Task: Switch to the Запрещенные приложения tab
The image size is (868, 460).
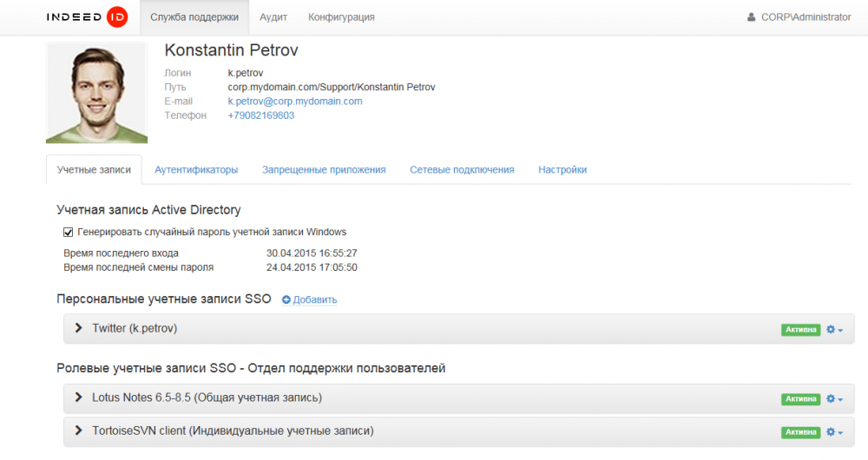Action: (324, 170)
